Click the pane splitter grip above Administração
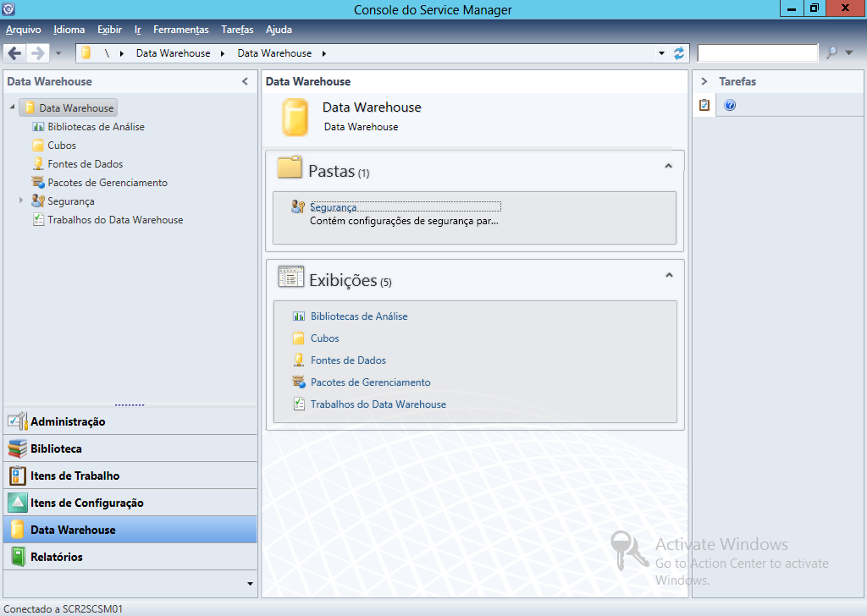Viewport: 867px width, 616px height. [x=130, y=405]
